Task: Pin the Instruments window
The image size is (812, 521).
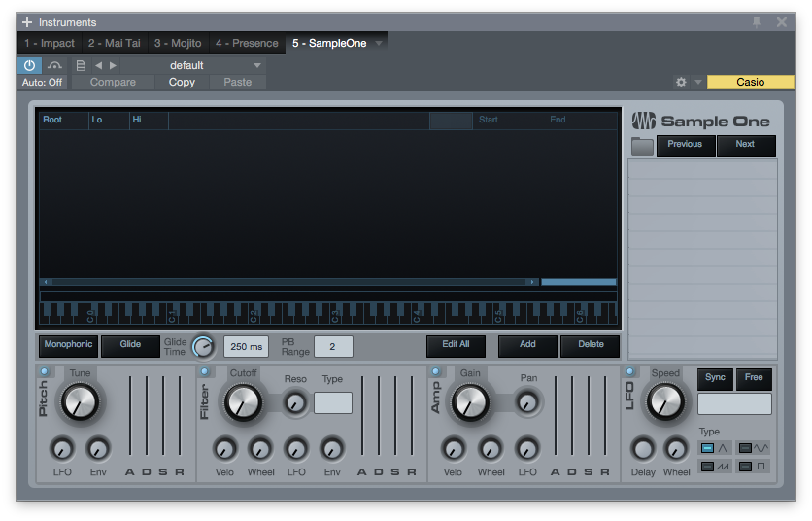Action: pyautogui.click(x=757, y=22)
